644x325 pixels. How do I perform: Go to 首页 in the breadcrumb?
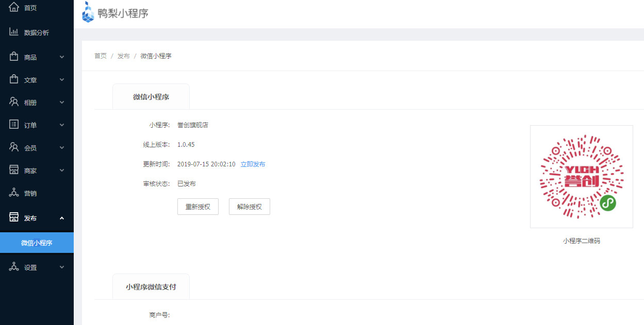coord(101,56)
